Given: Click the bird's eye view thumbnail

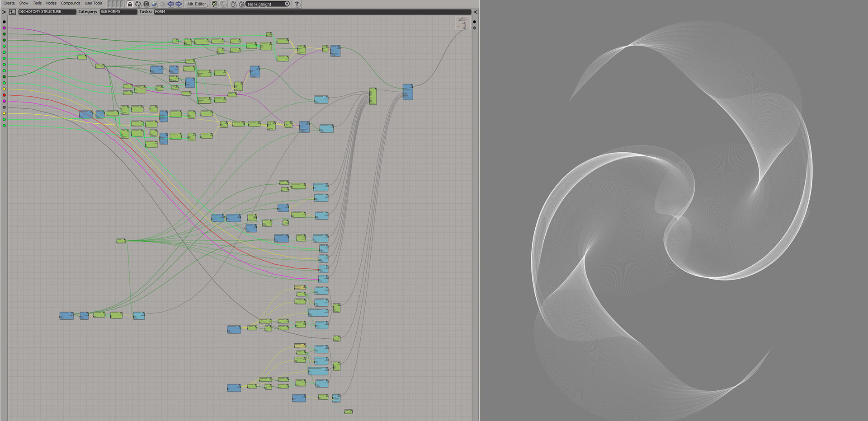Looking at the screenshot, I should (x=462, y=23).
